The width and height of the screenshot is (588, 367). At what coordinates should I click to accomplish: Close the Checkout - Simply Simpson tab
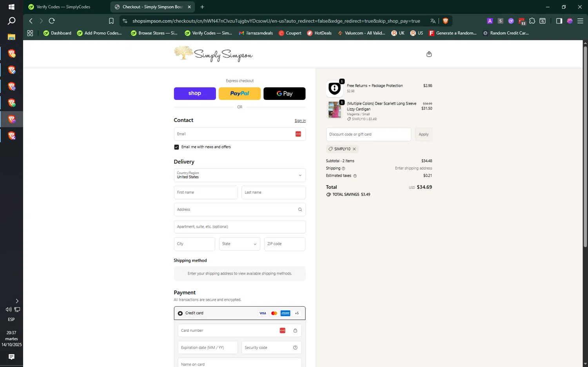pyautogui.click(x=189, y=7)
